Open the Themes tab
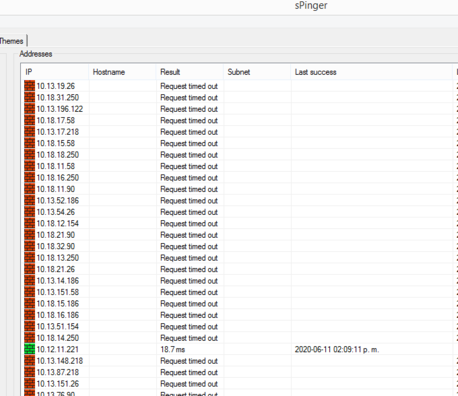Image resolution: width=458 pixels, height=396 pixels. pyautogui.click(x=11, y=41)
